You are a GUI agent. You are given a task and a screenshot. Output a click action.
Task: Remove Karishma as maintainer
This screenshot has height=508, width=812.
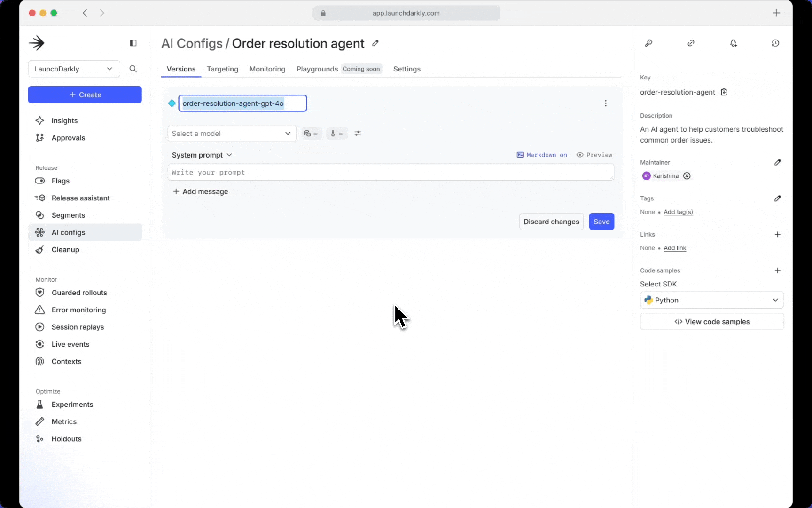point(687,176)
